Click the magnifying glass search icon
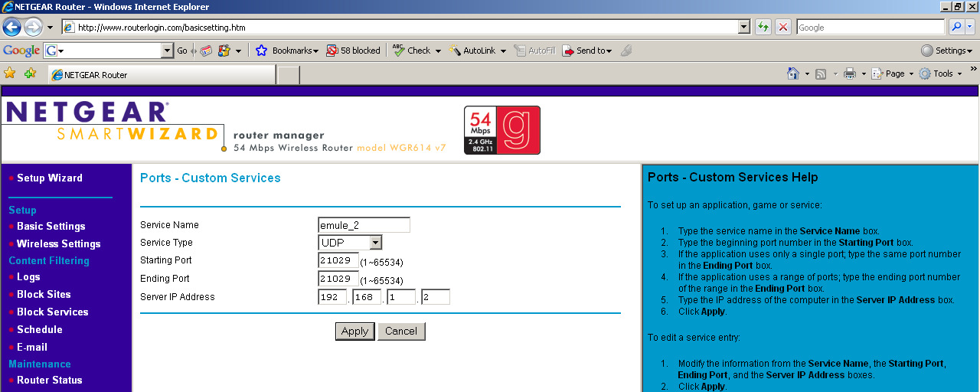The width and height of the screenshot is (980, 392). point(956,28)
